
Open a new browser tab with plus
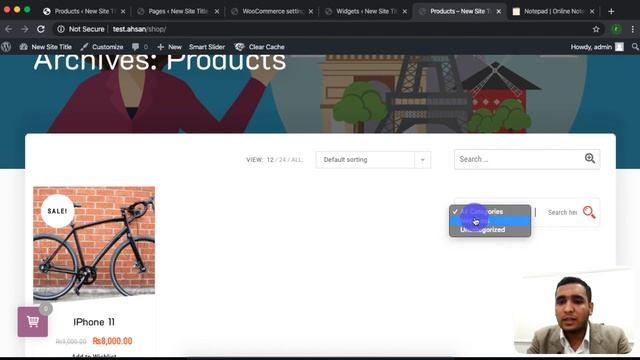pos(611,11)
